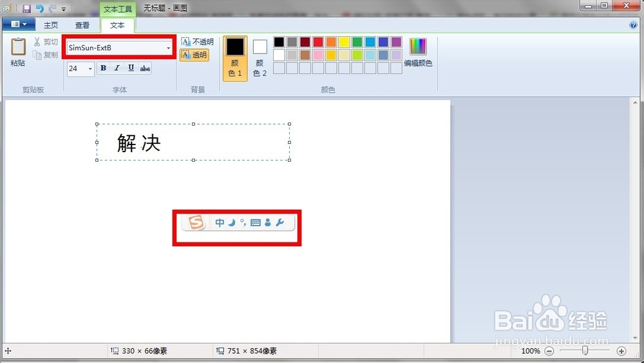Pick the brown color swatch

(305, 55)
